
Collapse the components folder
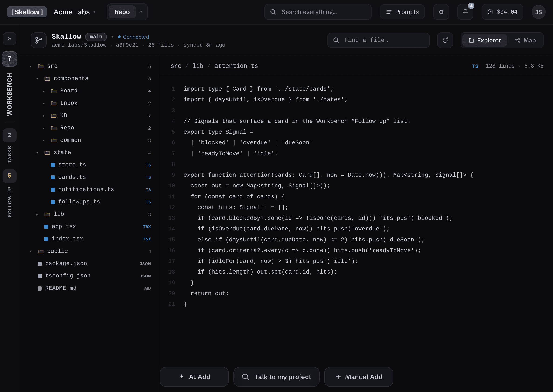(37, 79)
